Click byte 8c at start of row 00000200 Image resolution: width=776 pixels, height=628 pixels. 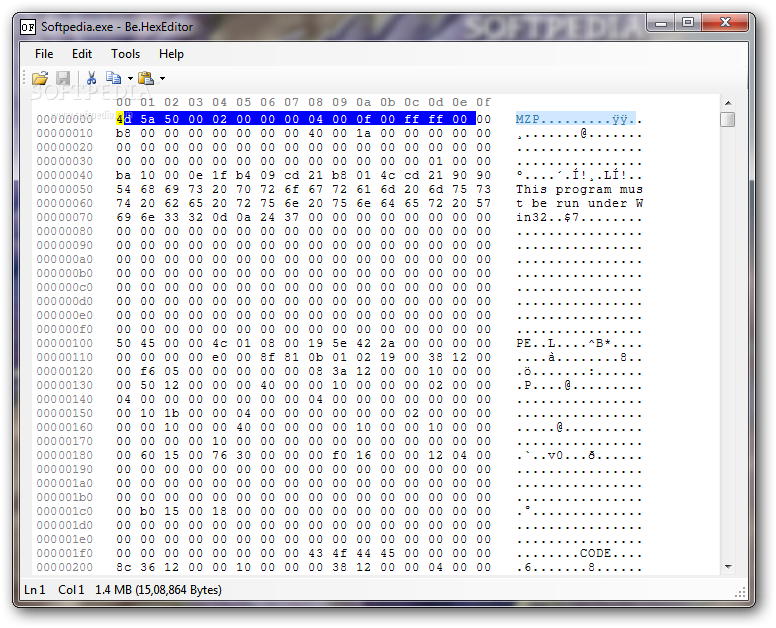(124, 567)
